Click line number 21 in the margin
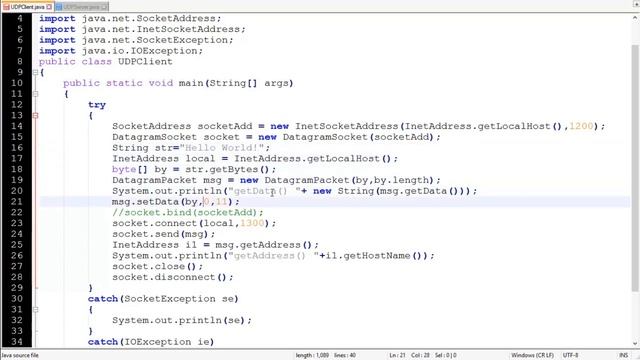 pyautogui.click(x=17, y=202)
